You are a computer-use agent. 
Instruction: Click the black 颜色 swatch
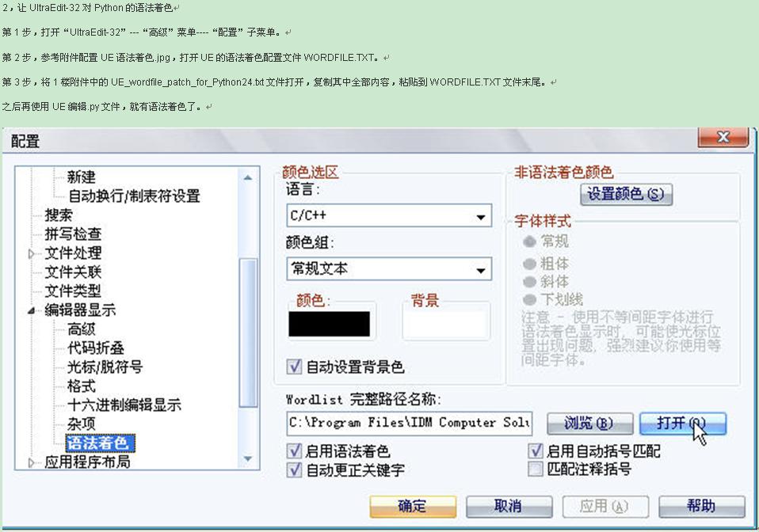tap(329, 325)
